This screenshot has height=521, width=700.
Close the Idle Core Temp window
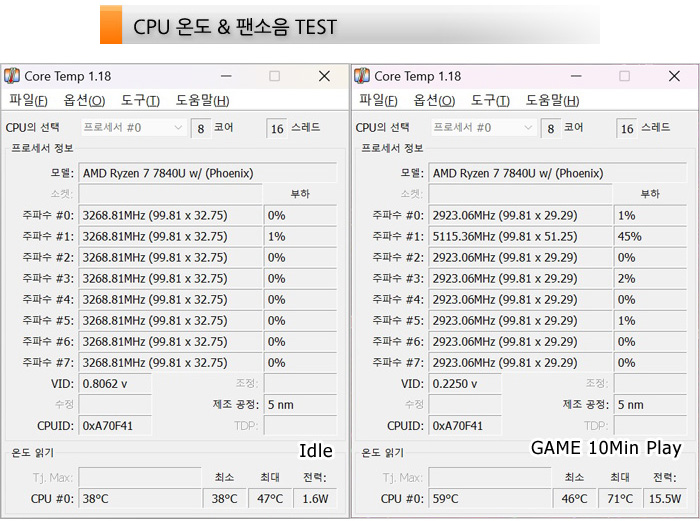324,76
